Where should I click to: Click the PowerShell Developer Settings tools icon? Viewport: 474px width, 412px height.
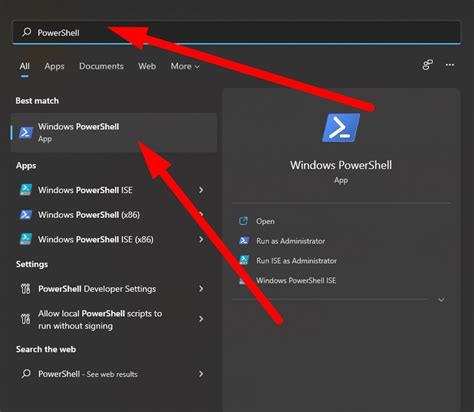26,289
